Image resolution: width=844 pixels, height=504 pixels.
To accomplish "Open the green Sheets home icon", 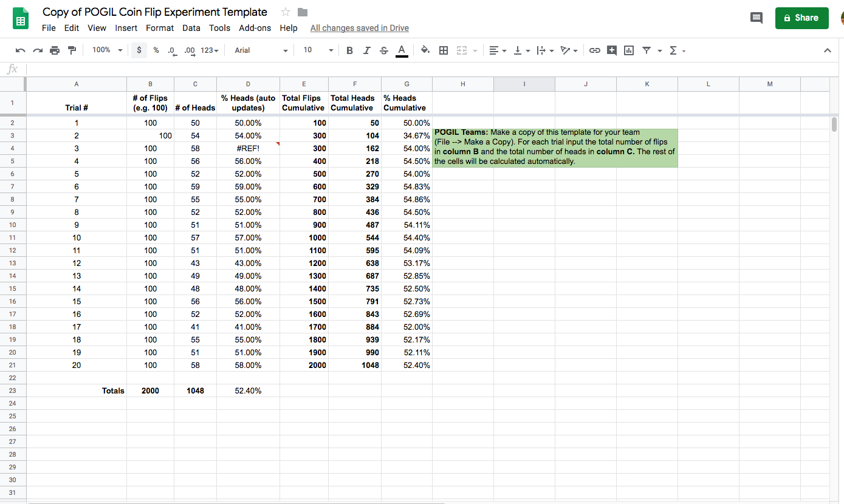I will coord(21,19).
